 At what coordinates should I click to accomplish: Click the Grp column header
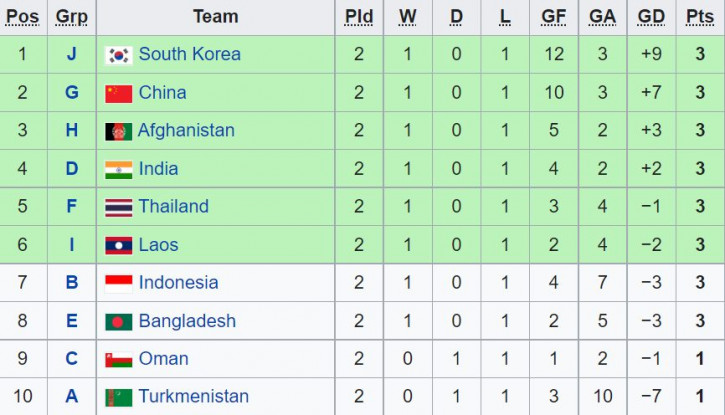(72, 16)
